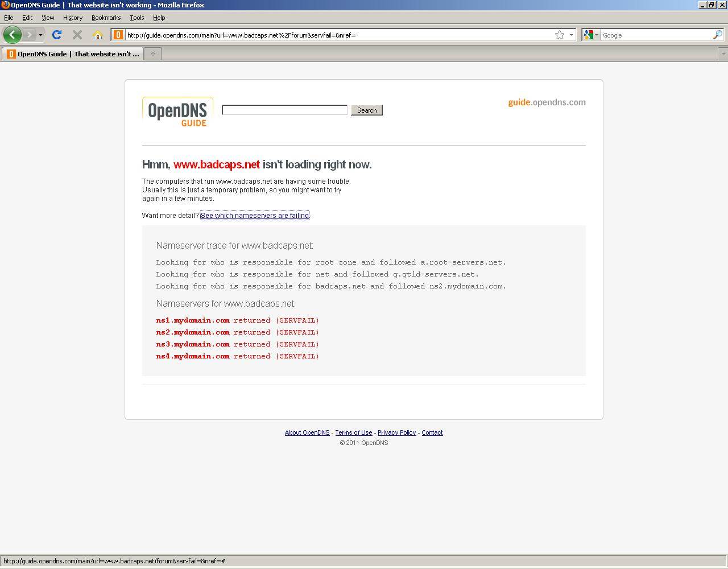Viewport: 728px width, 569px height.
Task: Click the www.badcaps.net red heading link
Action: (217, 164)
